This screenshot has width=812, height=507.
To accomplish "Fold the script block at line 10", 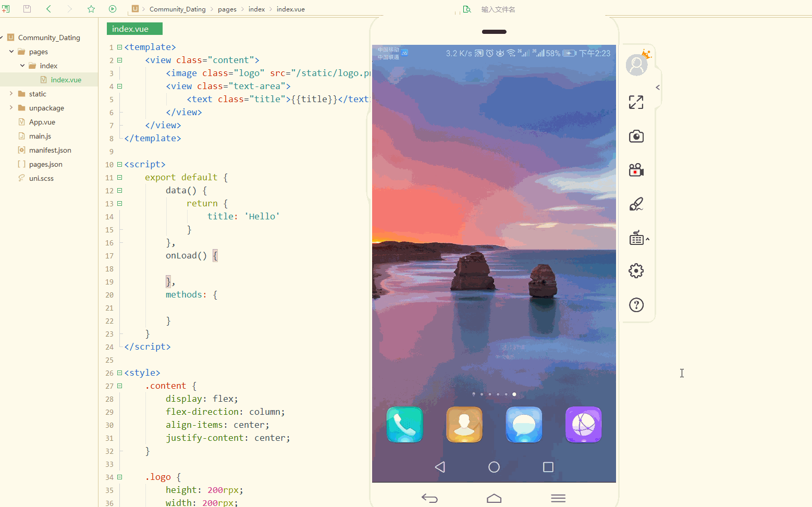I will tap(119, 164).
